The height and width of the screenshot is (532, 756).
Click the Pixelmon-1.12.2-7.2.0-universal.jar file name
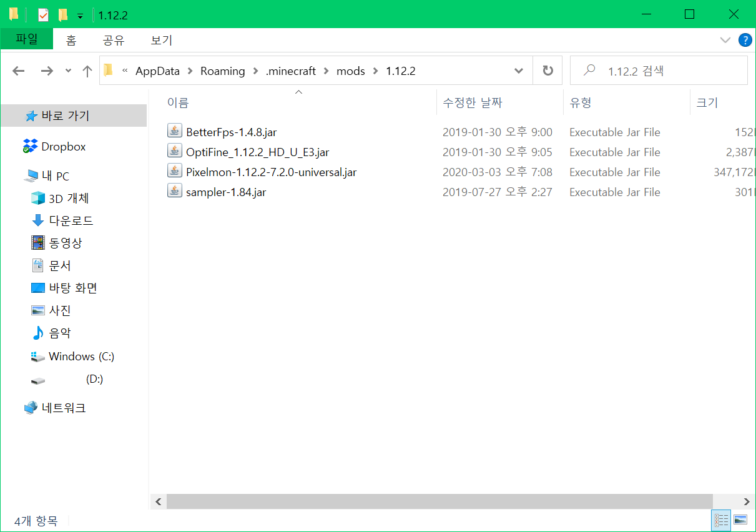coord(271,172)
